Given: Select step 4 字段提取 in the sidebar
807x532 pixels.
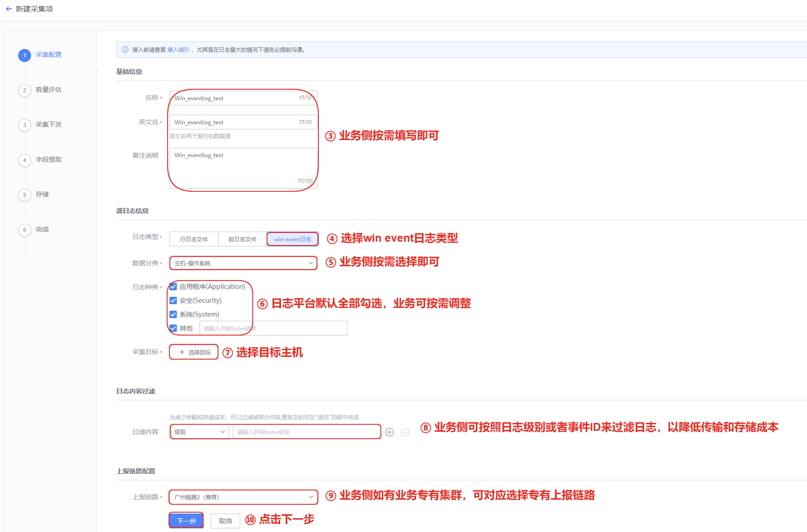Looking at the screenshot, I should (40, 160).
